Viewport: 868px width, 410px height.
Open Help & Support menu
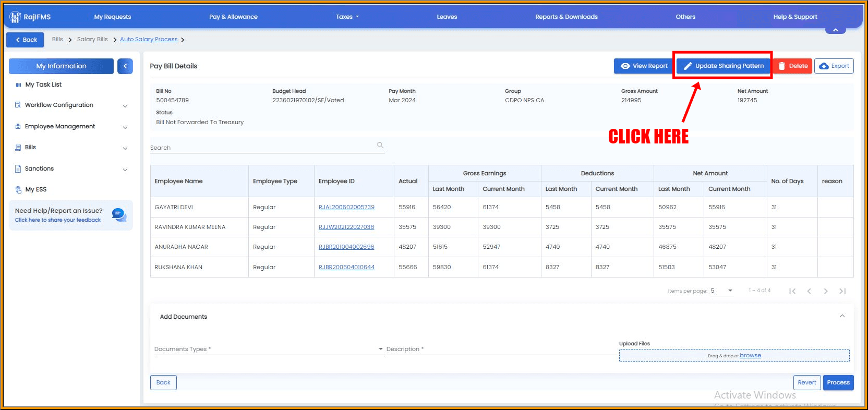click(x=795, y=17)
